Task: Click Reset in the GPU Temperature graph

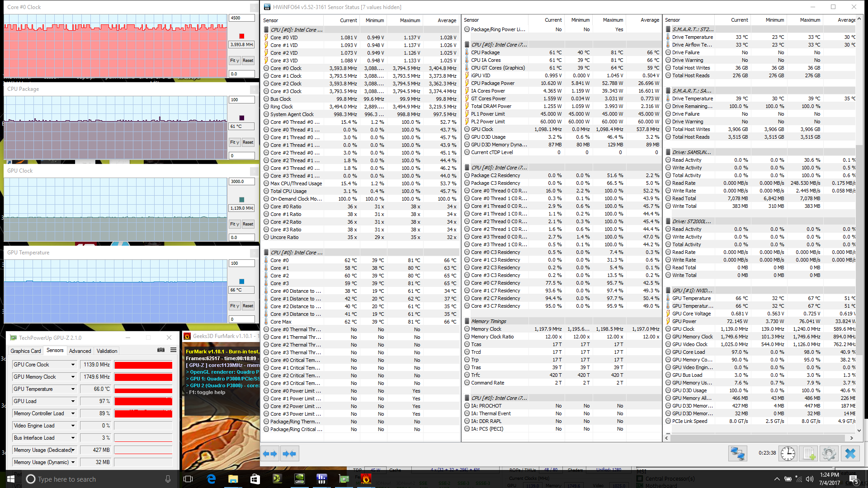Action: pos(248,306)
